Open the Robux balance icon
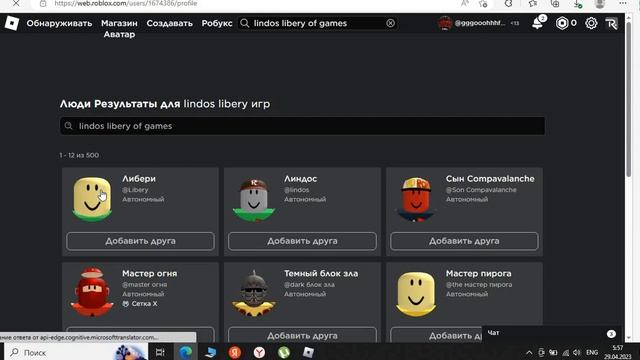 click(x=562, y=23)
